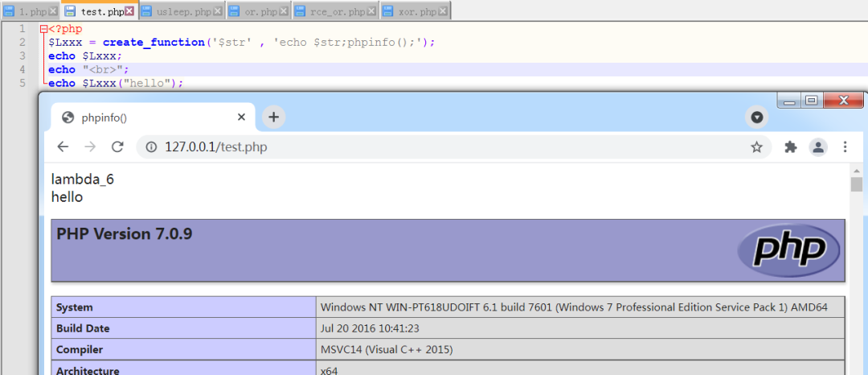Close the or.php editor tab
Viewport: 868px width, 375px height.
pos(284,11)
